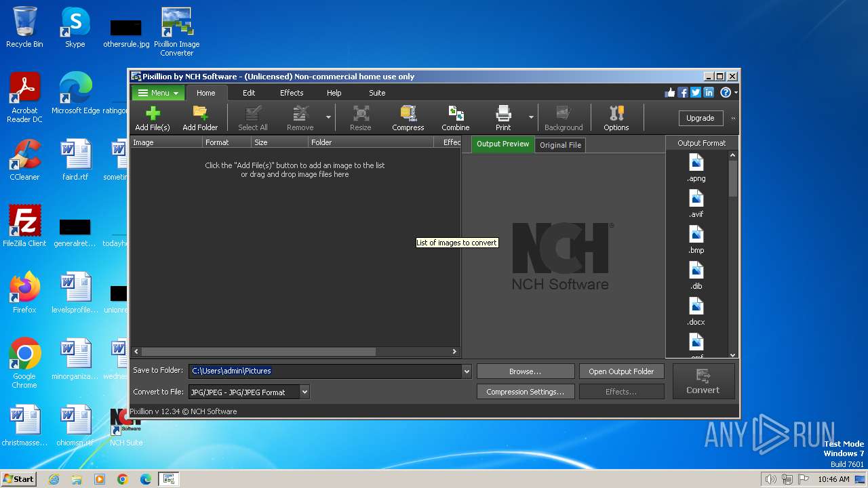Select the Original File tab
This screenshot has width=868, height=488.
pyautogui.click(x=560, y=145)
